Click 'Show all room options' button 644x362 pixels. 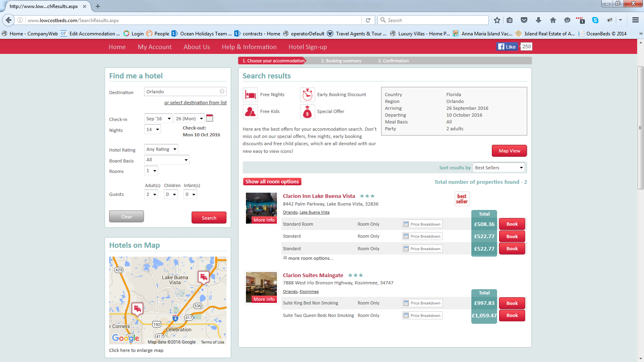[x=272, y=181]
